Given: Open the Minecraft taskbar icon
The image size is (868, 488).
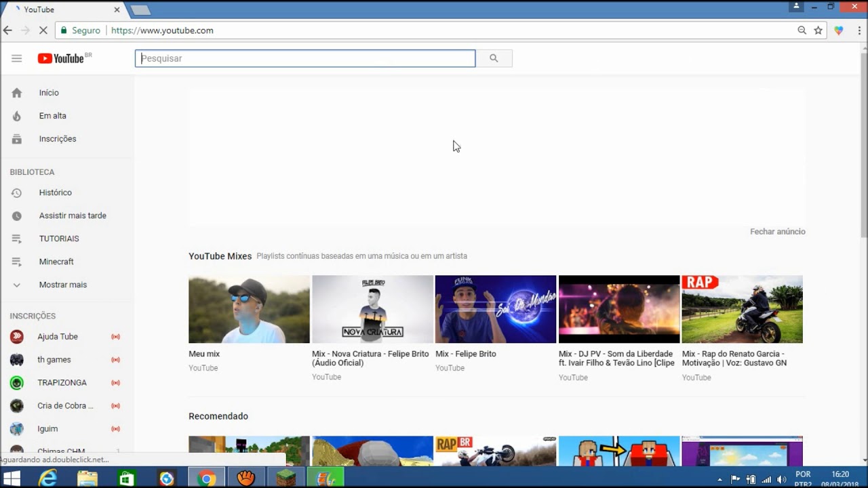Looking at the screenshot, I should tap(285, 479).
